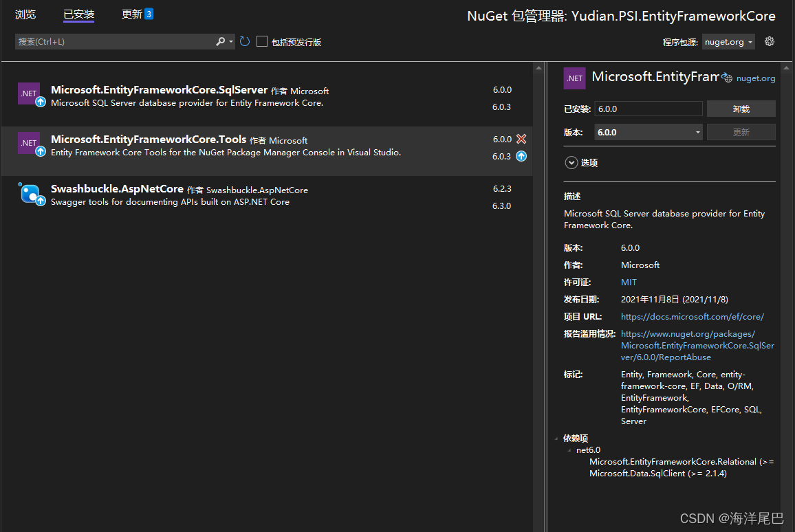
Task: Switch to the 浏览 tab
Action: click(25, 14)
